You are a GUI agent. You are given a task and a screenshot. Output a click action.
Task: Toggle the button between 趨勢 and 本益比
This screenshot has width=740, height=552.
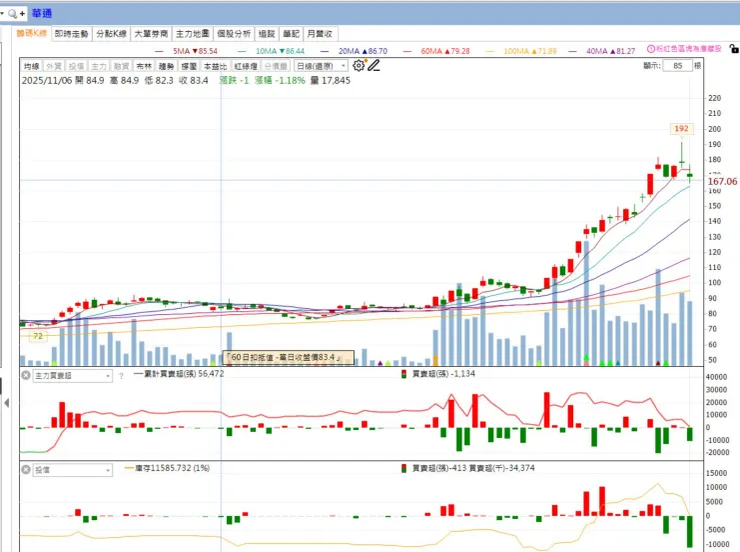189,66
